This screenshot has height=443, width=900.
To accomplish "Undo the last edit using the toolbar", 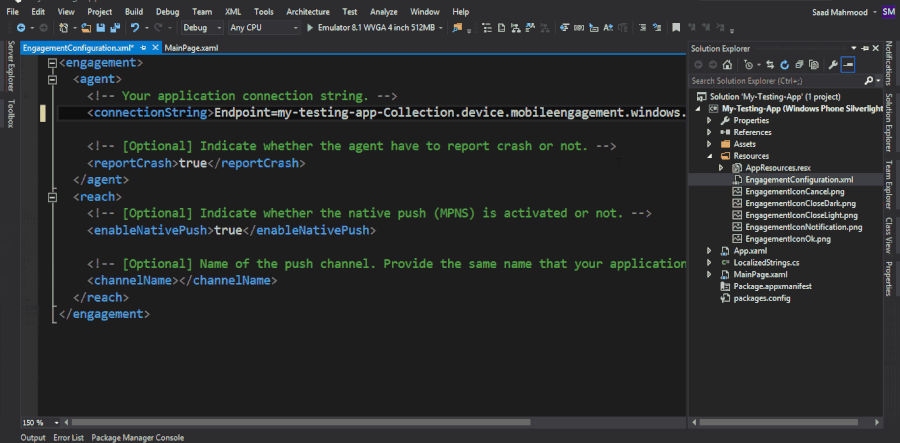I will (x=135, y=28).
